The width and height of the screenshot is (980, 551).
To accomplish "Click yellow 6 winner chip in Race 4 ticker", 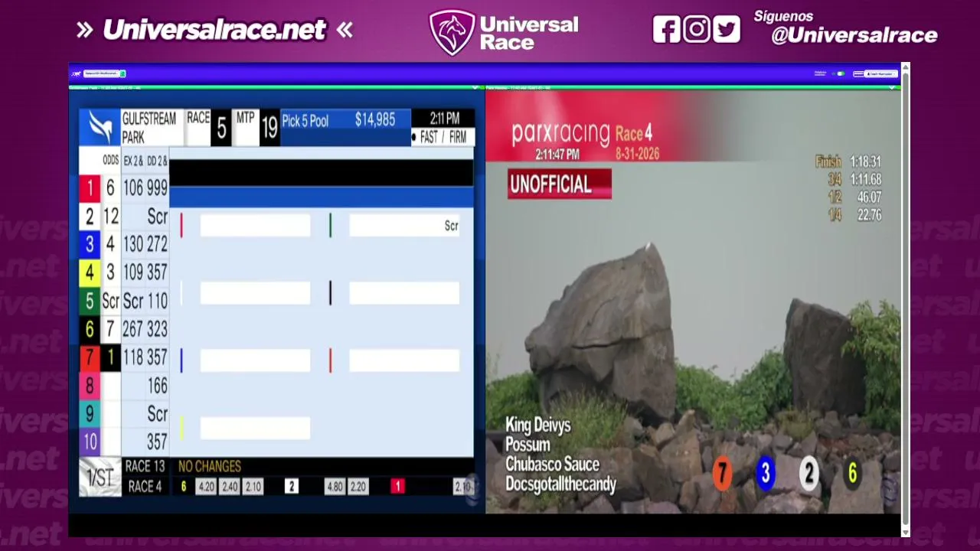I will click(x=183, y=487).
